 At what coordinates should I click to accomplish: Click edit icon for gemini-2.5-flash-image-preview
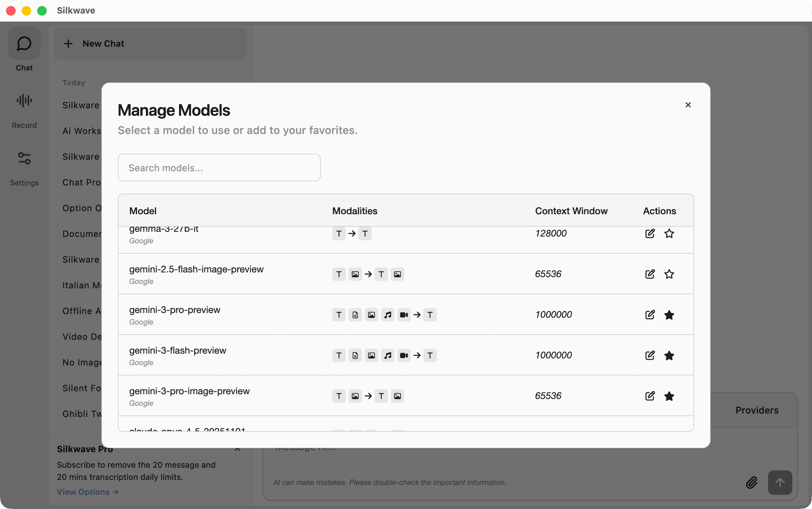click(x=650, y=274)
